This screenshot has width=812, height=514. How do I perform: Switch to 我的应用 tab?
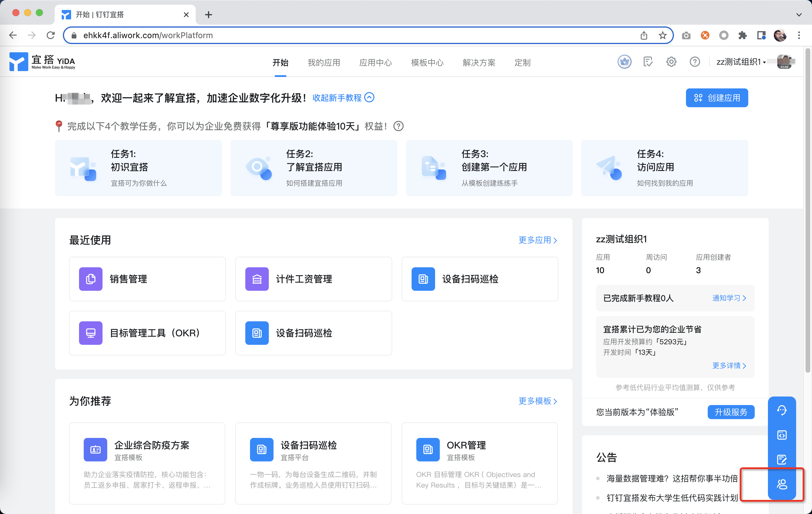click(324, 62)
